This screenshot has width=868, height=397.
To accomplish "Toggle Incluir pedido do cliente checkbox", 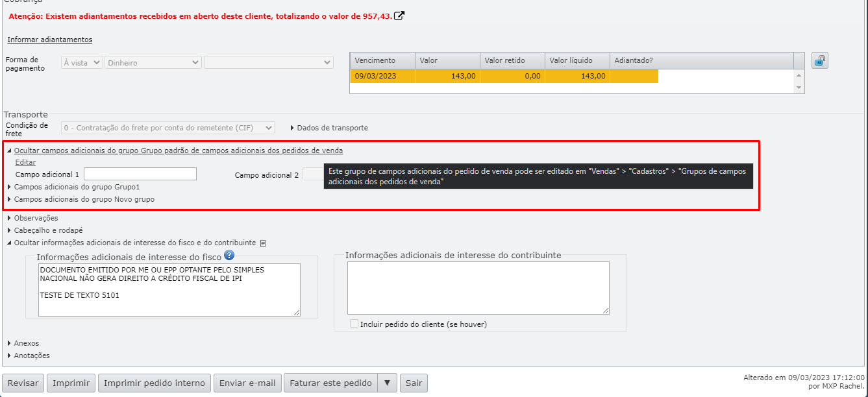I will tap(354, 324).
